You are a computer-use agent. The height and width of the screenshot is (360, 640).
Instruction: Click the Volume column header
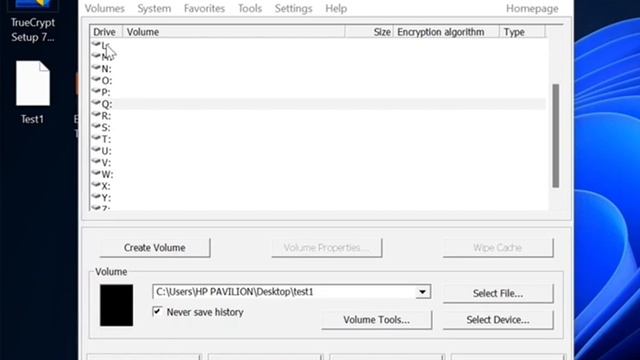[233, 32]
